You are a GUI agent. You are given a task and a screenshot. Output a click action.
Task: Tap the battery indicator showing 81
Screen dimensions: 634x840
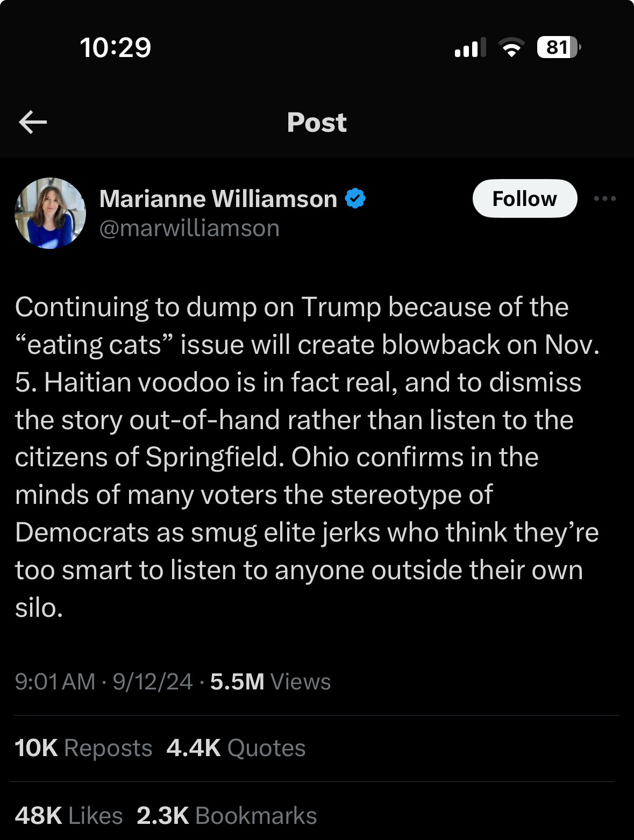[559, 47]
